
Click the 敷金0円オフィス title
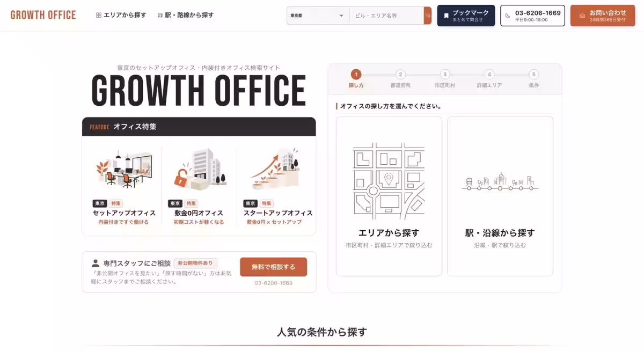pos(199,213)
